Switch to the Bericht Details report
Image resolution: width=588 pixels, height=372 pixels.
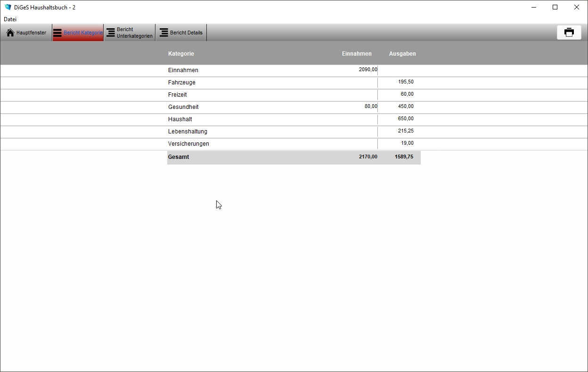pyautogui.click(x=163, y=33)
